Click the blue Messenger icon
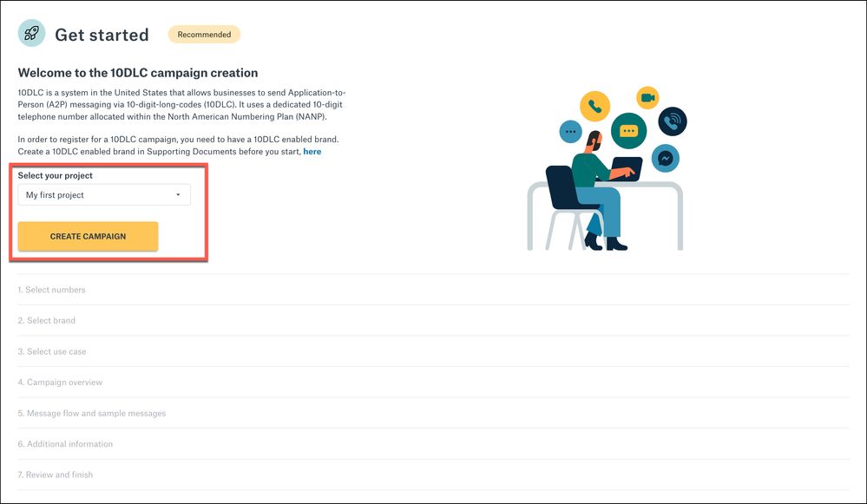 (x=666, y=159)
